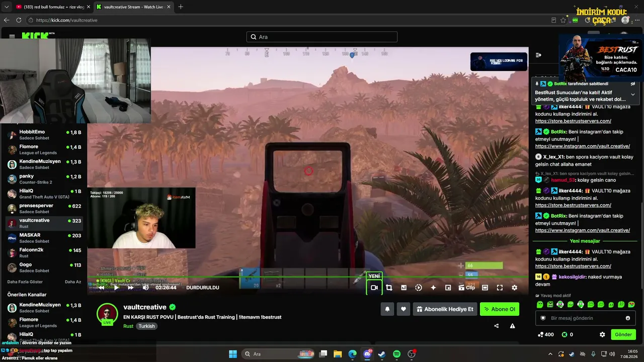Click the Turkish language tag

pyautogui.click(x=147, y=326)
